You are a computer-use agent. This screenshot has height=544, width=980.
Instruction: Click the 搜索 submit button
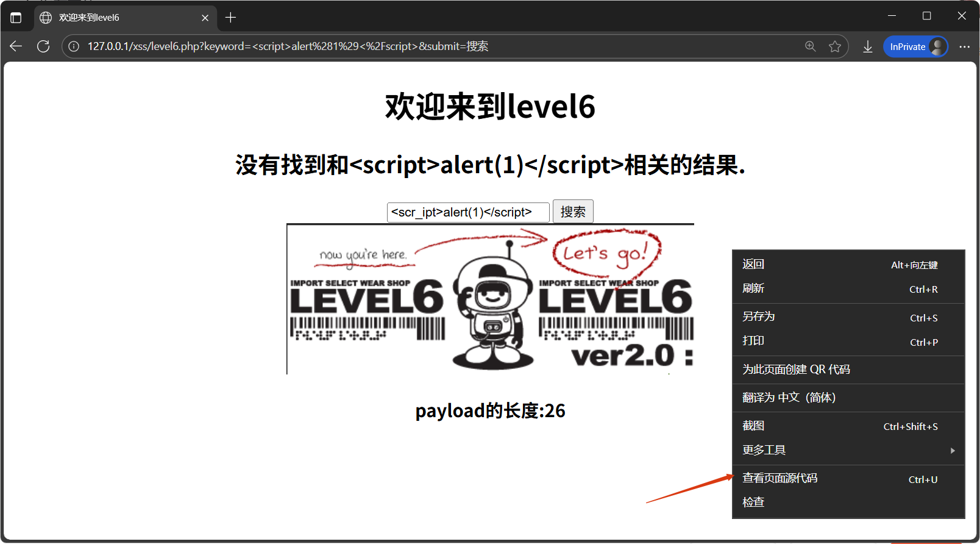coord(573,212)
